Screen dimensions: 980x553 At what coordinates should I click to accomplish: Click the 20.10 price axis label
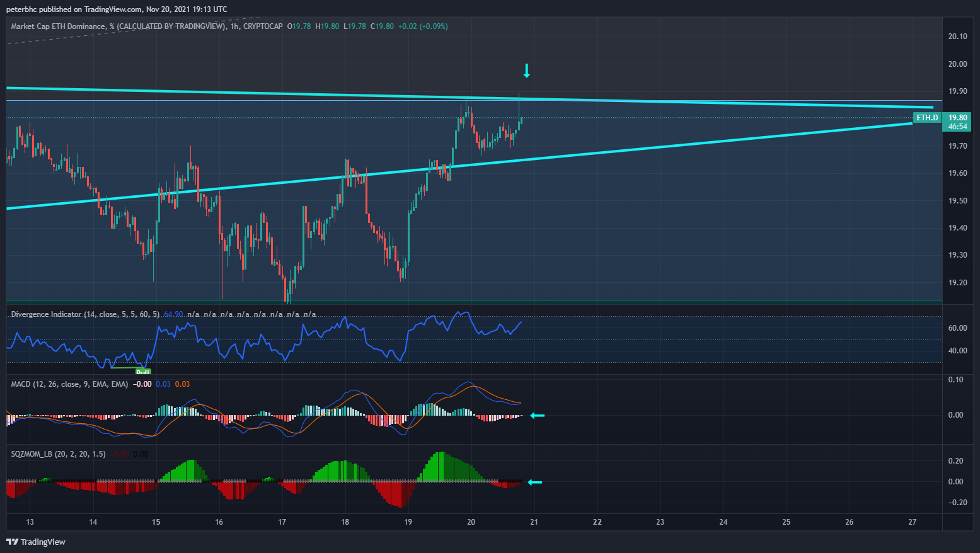[x=957, y=37]
